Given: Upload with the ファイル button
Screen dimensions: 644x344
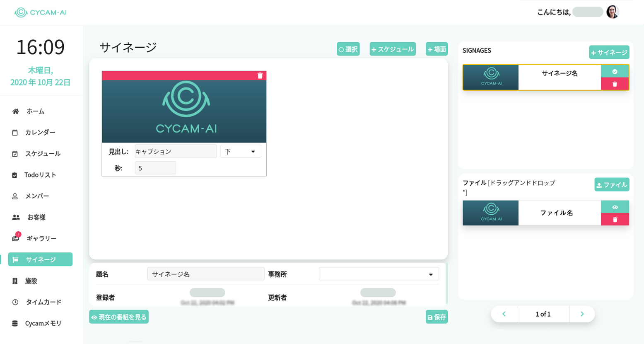Looking at the screenshot, I should click(612, 185).
